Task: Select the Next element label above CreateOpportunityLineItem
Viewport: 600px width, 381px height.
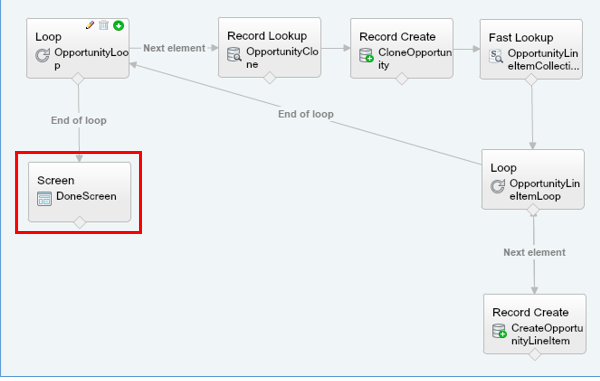Action: pyautogui.click(x=534, y=252)
